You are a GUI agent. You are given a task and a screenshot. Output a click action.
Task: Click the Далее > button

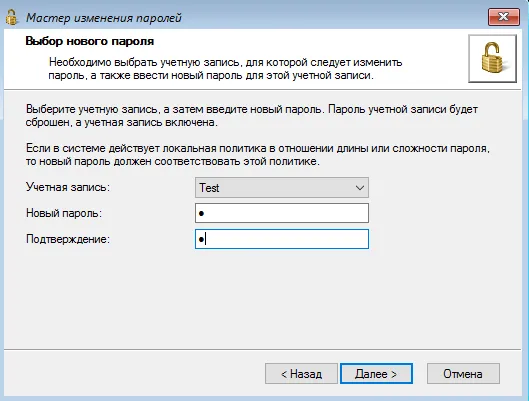376,374
